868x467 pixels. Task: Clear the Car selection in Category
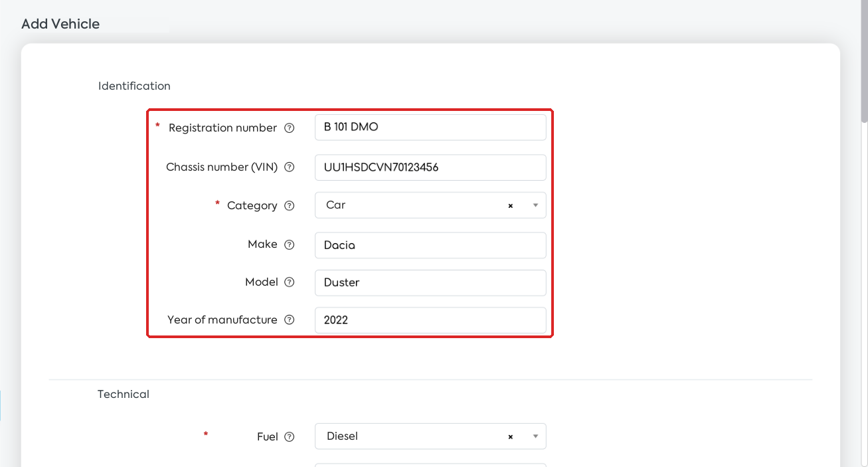511,206
